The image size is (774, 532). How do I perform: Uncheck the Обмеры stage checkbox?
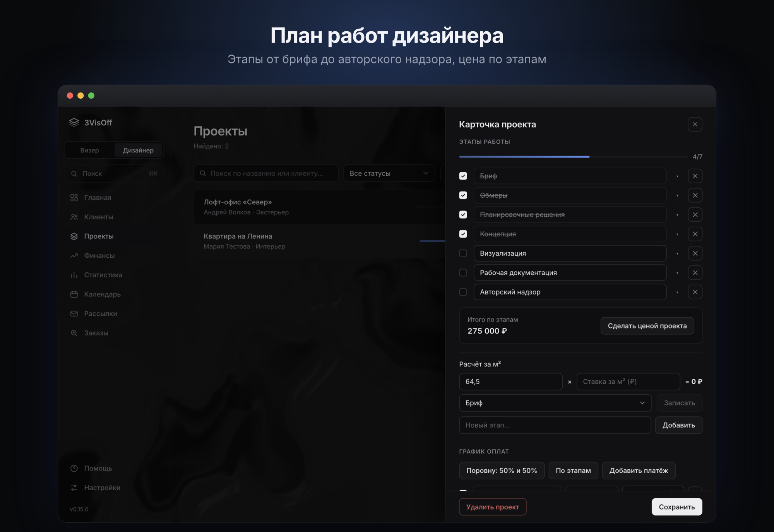(x=463, y=195)
